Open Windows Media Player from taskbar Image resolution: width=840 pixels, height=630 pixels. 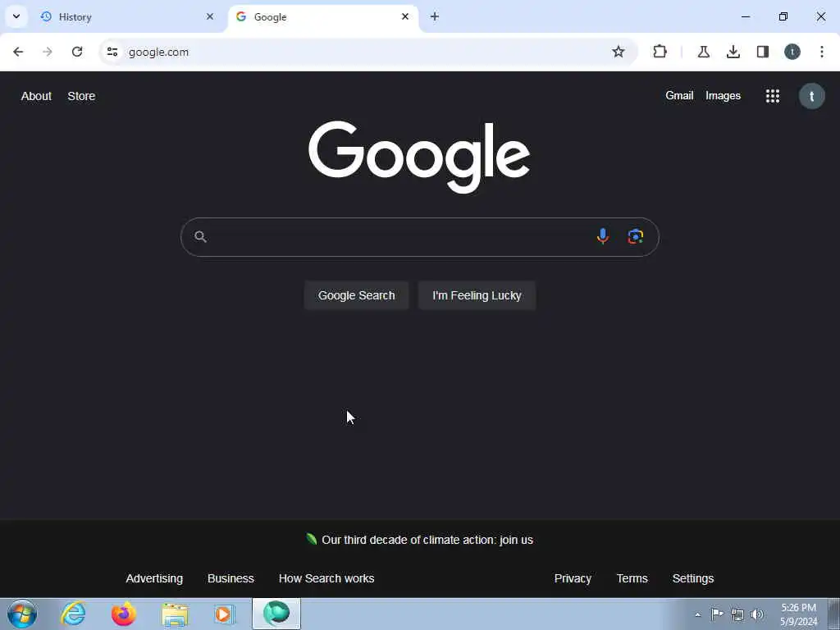pyautogui.click(x=225, y=614)
